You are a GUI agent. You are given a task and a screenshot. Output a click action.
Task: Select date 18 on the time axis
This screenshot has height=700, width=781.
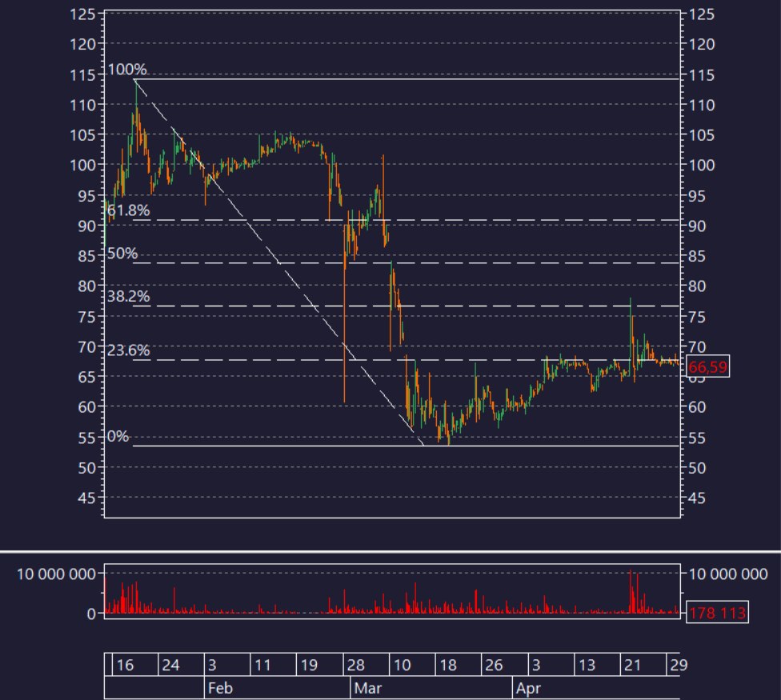tap(448, 665)
